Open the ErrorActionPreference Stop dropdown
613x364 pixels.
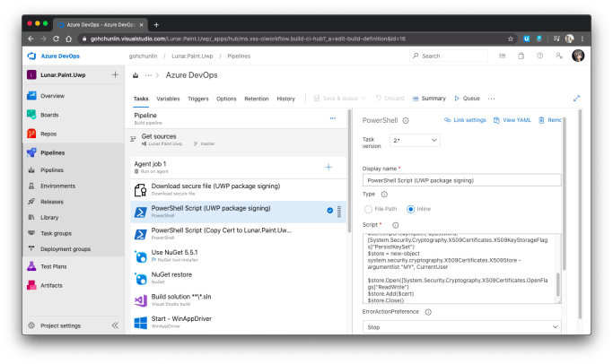point(461,327)
